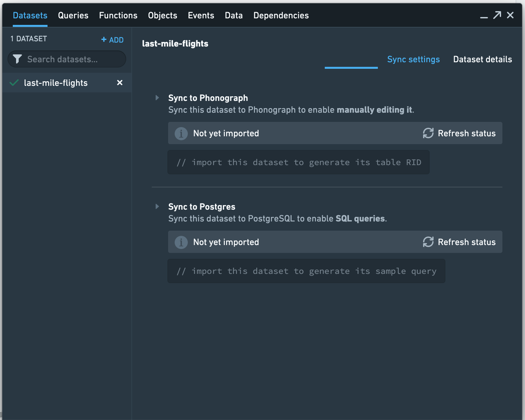This screenshot has height=420, width=525.
Task: Go to the Events tab
Action: click(201, 15)
